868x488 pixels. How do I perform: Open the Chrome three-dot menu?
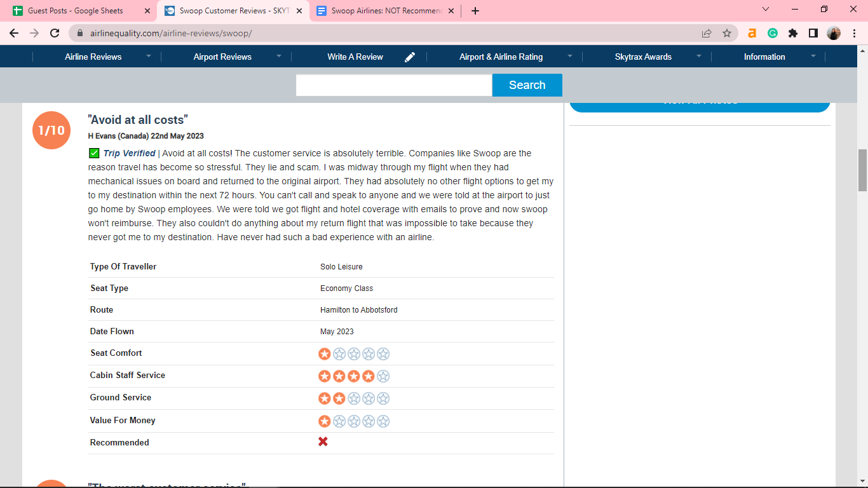coord(853,33)
